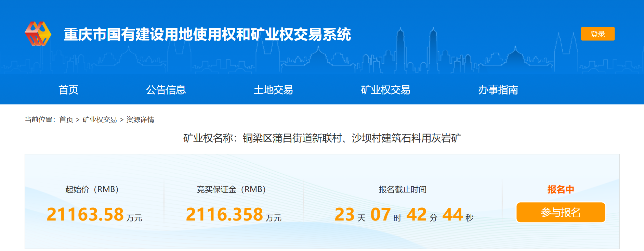The height and width of the screenshot is (251, 644).
Task: Click the 首页 link in the breadcrumb
Action: (x=66, y=120)
